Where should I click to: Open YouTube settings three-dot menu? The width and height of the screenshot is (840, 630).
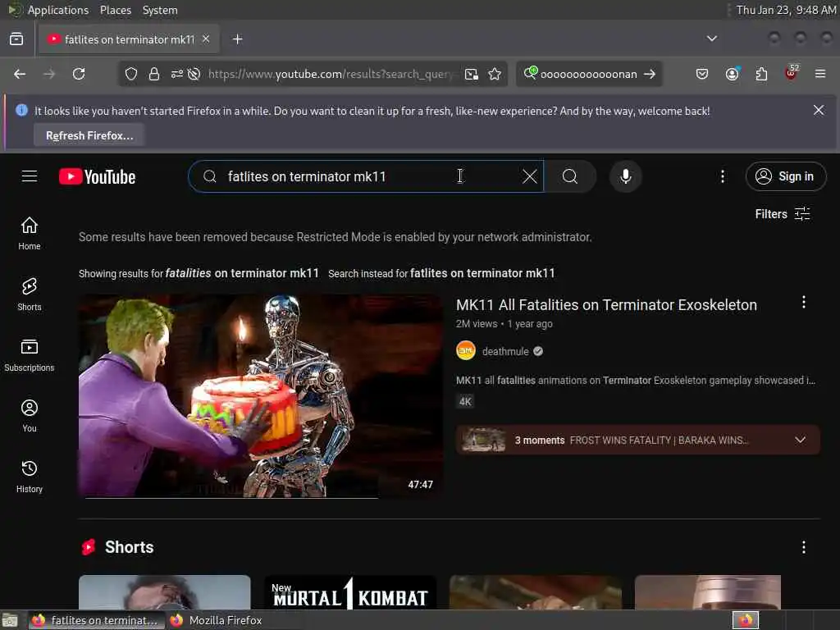point(722,176)
